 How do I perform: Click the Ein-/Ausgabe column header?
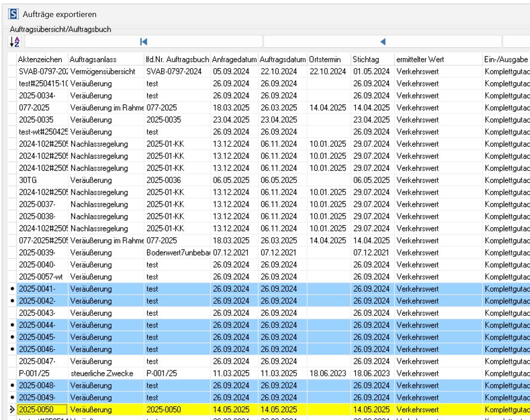506,59
